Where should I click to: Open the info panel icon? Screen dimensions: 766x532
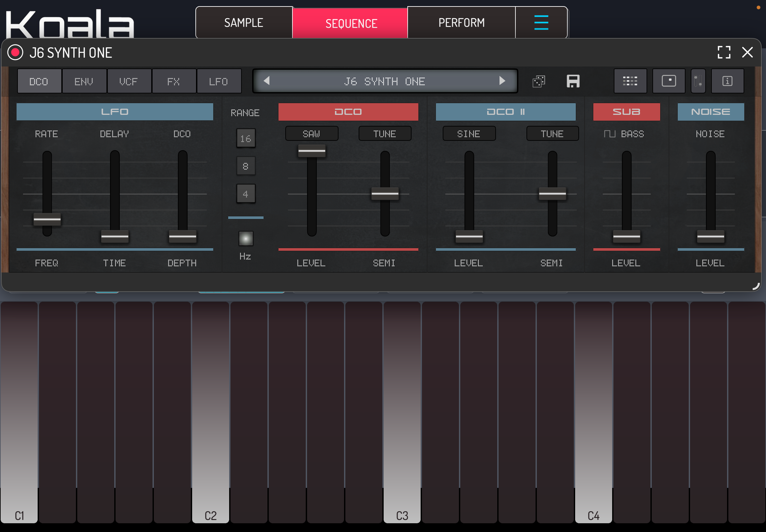727,81
